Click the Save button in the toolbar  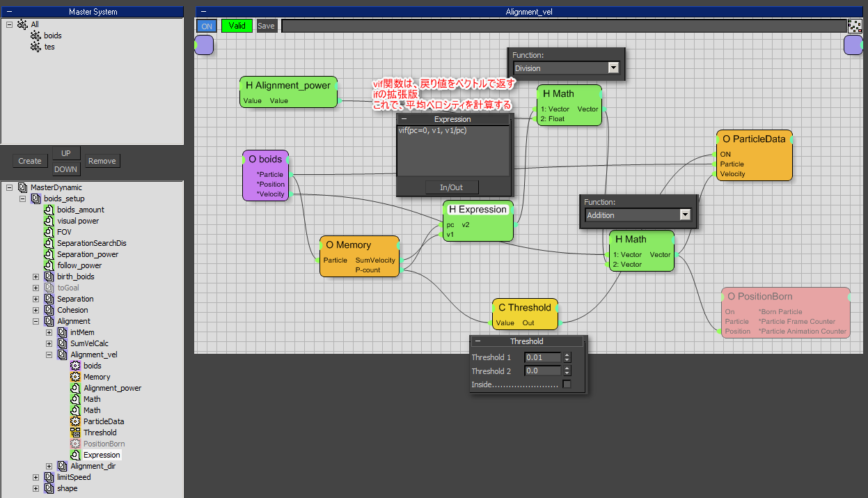pyautogui.click(x=266, y=26)
